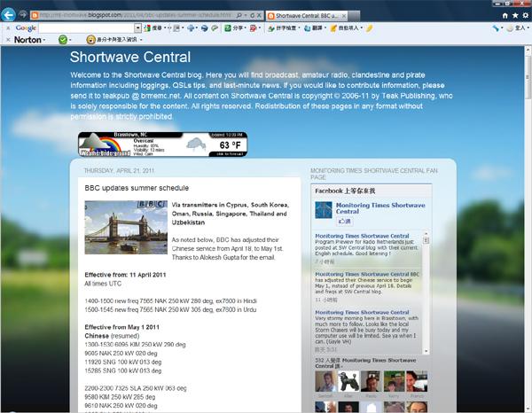The image size is (532, 413).
Task: Open the Google search box dropdown arrow
Action: point(137,28)
